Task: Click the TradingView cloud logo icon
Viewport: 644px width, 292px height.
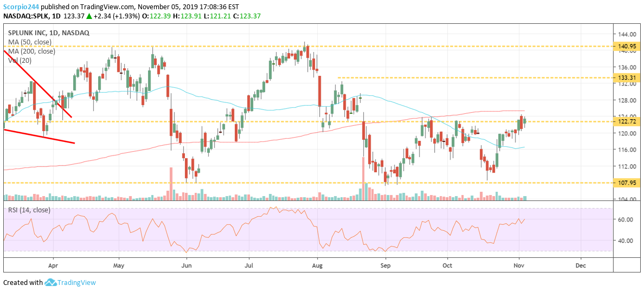Action: coord(50,282)
